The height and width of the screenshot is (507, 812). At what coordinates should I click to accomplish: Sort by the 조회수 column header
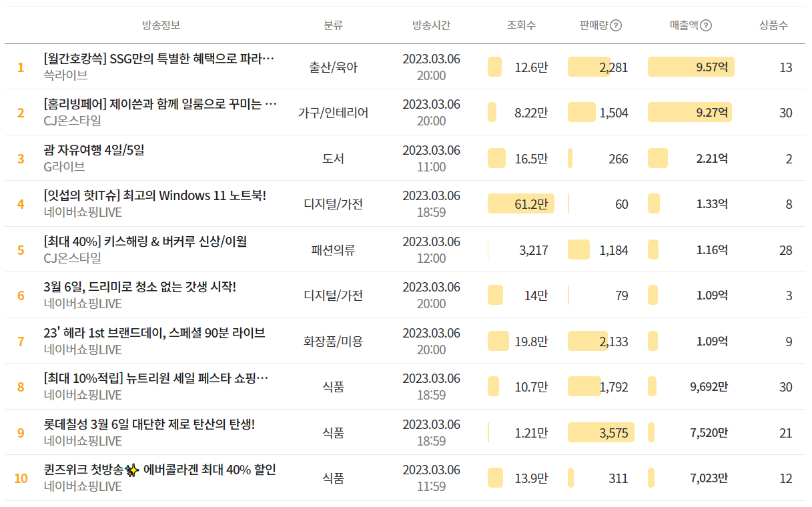click(521, 25)
